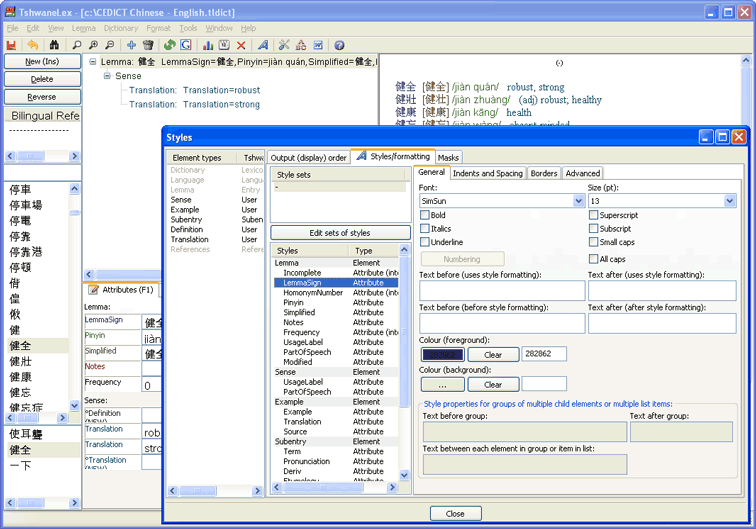Click the Edit sets of styles button
Viewport: 756px width, 529px height.
(x=340, y=233)
